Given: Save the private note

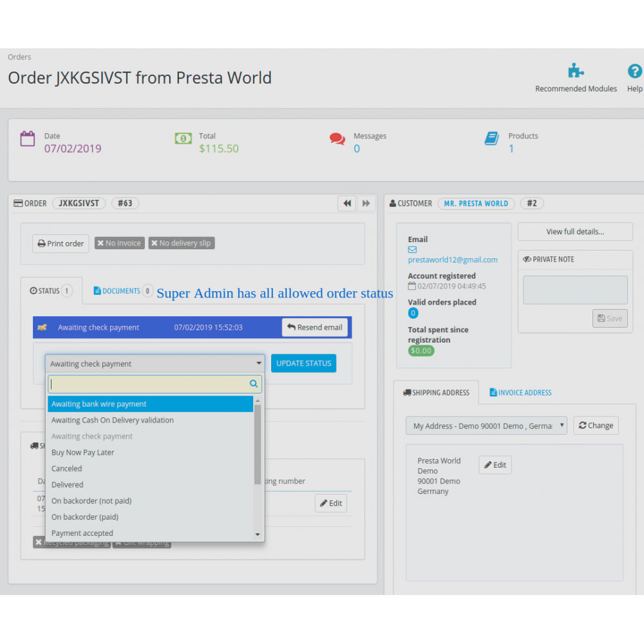Looking at the screenshot, I should (610, 318).
